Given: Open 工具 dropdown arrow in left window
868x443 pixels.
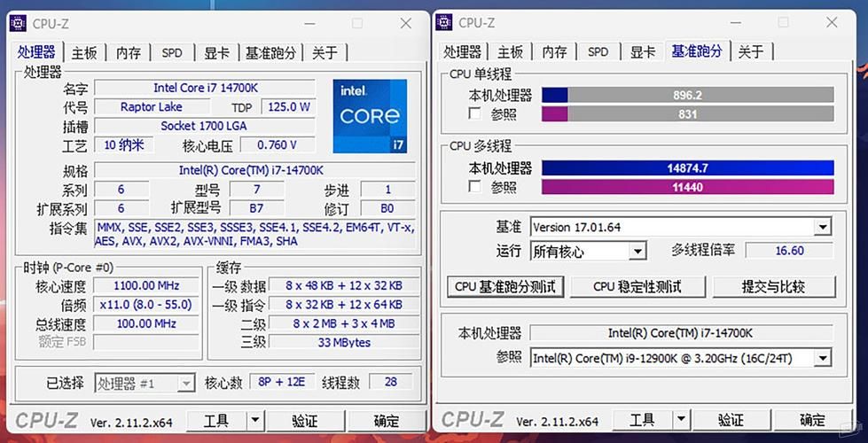Looking at the screenshot, I should tap(254, 421).
